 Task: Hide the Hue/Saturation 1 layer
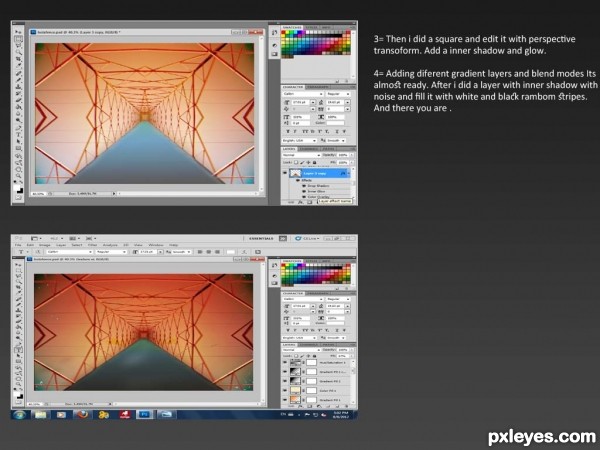tap(285, 362)
